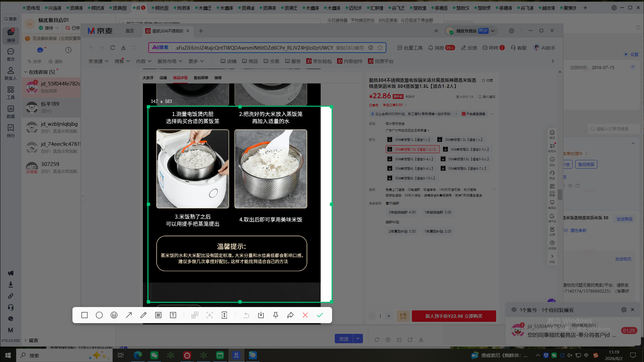Share the captured screenshot
644x362 pixels.
pyautogui.click(x=290, y=315)
